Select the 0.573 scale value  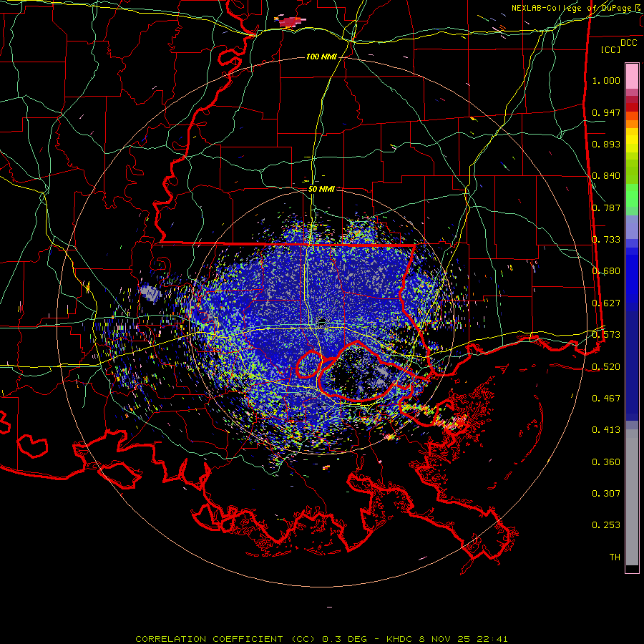pos(606,335)
